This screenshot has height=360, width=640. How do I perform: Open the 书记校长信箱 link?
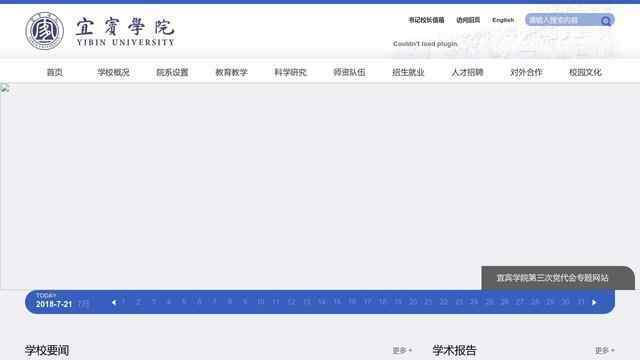point(426,20)
